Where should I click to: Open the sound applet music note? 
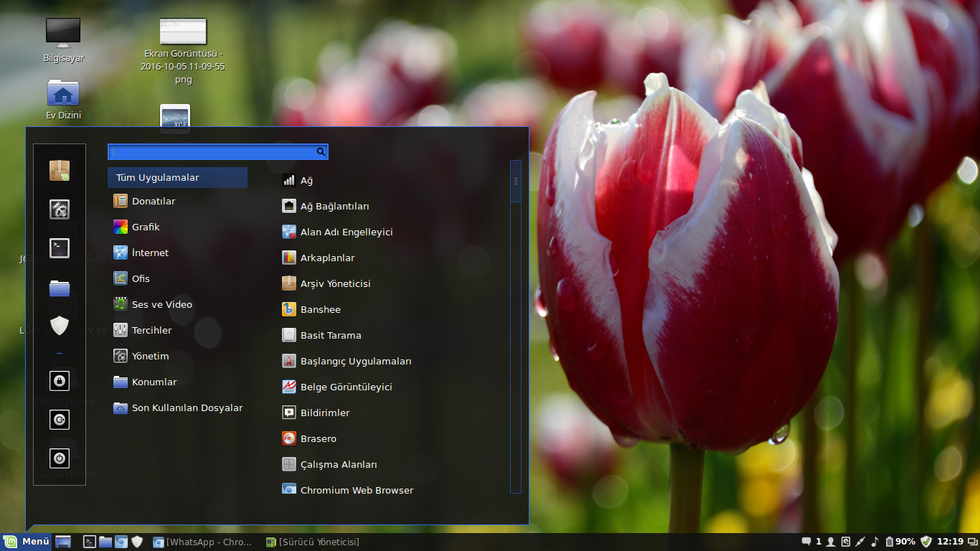874,542
